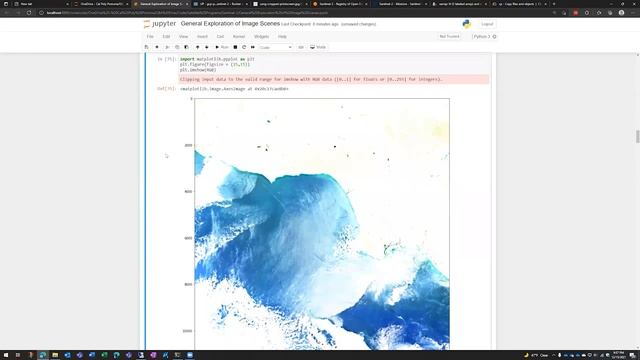Click the page vertical scrollbar thumb

coord(638,136)
